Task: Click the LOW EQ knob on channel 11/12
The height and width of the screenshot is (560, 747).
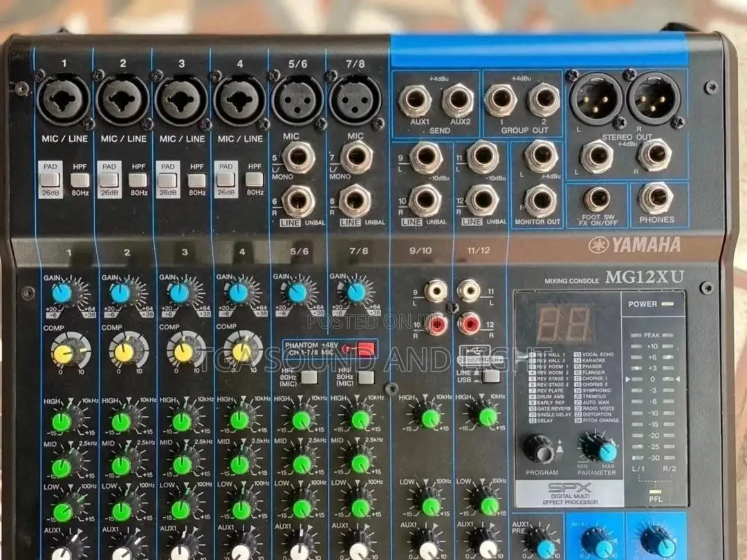Action: point(490,506)
